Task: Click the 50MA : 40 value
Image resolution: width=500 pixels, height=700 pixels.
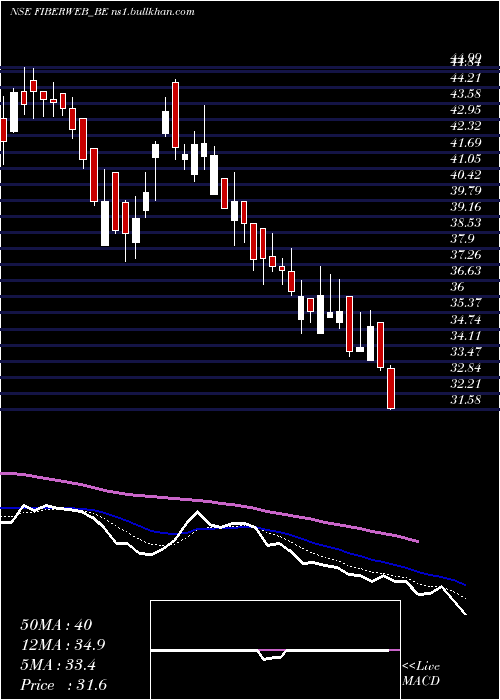Action: [x=56, y=625]
